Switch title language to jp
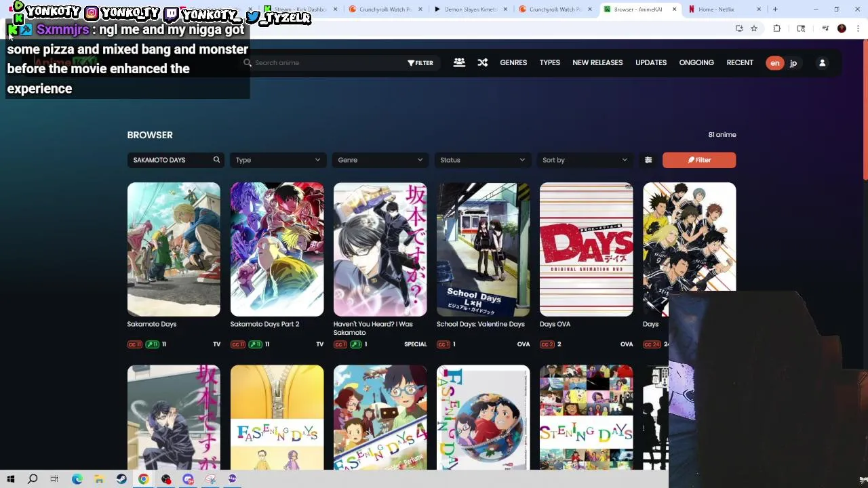The image size is (868, 488). 793,63
